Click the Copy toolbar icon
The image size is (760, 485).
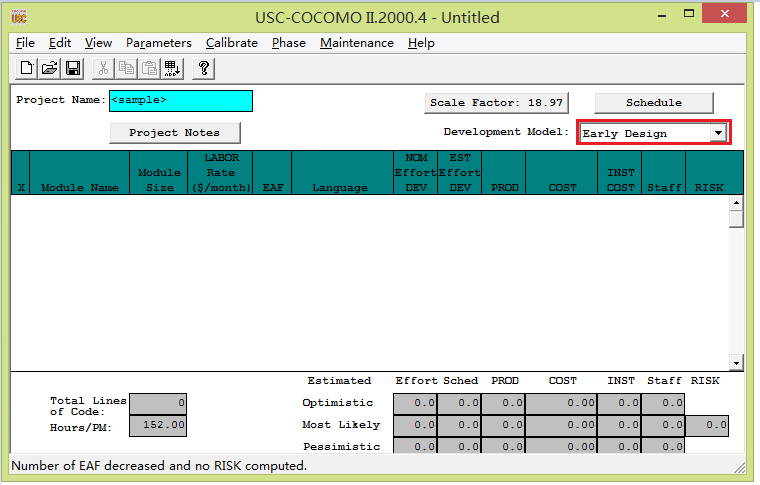pos(127,68)
